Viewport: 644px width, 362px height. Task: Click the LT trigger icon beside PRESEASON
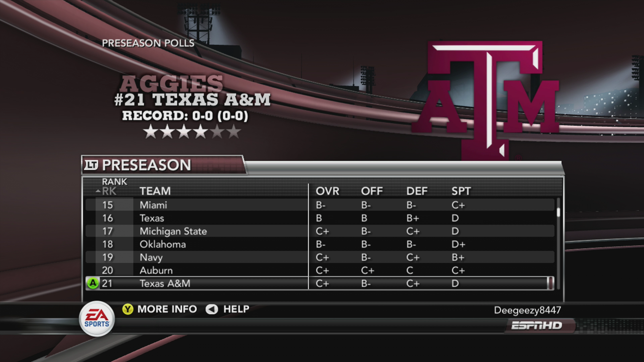pyautogui.click(x=91, y=165)
